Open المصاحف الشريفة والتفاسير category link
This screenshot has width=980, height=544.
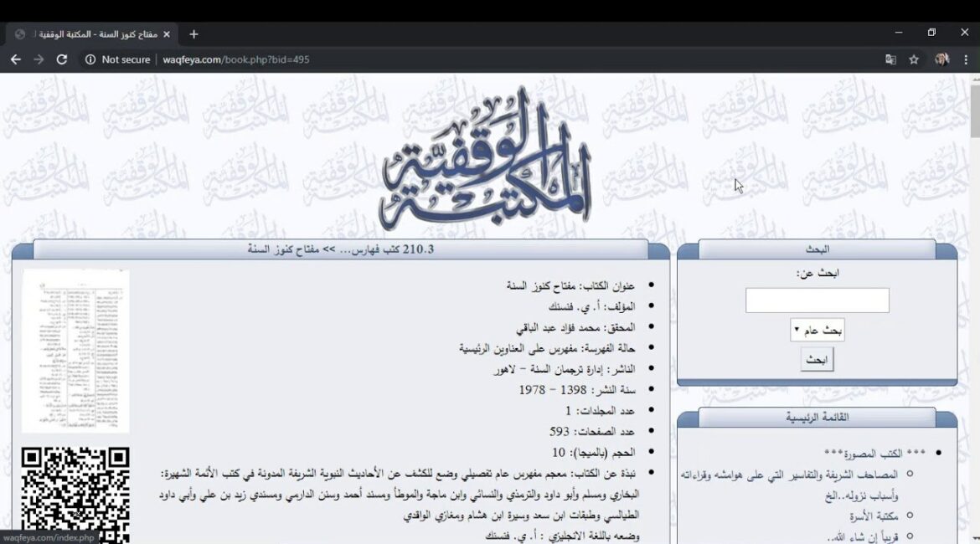tap(790, 485)
